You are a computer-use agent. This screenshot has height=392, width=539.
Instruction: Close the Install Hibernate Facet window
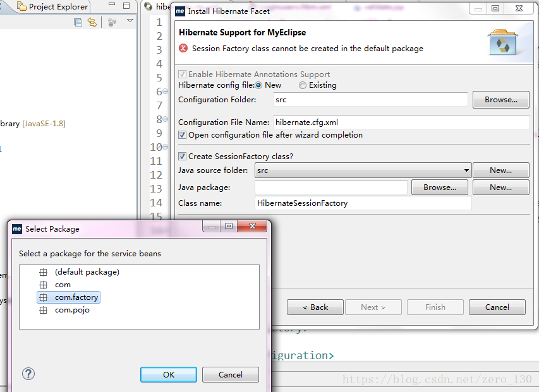tap(519, 9)
